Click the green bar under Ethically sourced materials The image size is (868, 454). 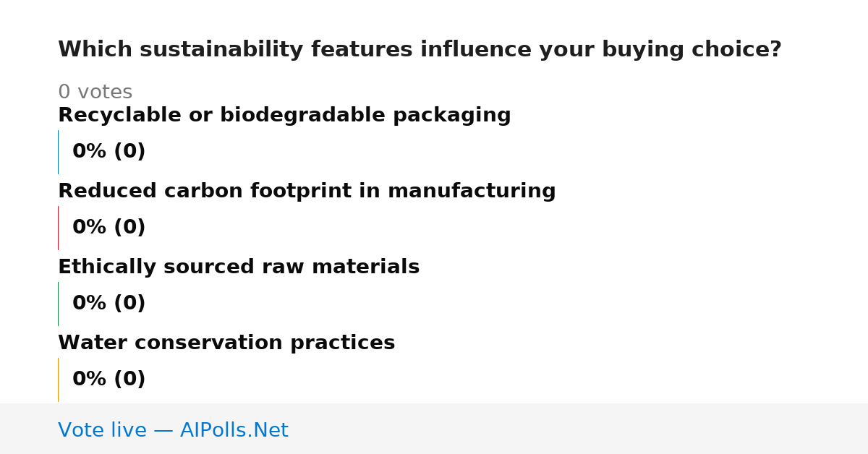click(x=58, y=304)
